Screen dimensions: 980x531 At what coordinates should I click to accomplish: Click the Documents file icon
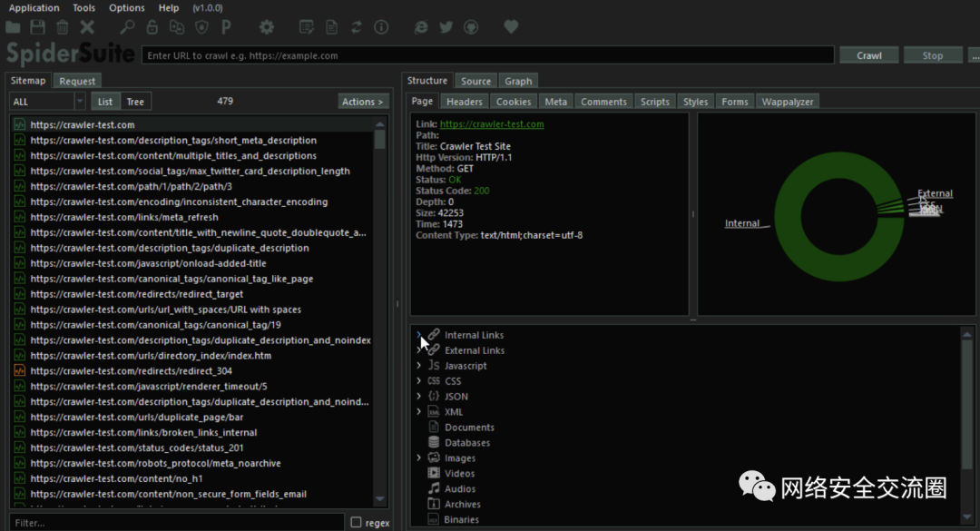(x=434, y=428)
